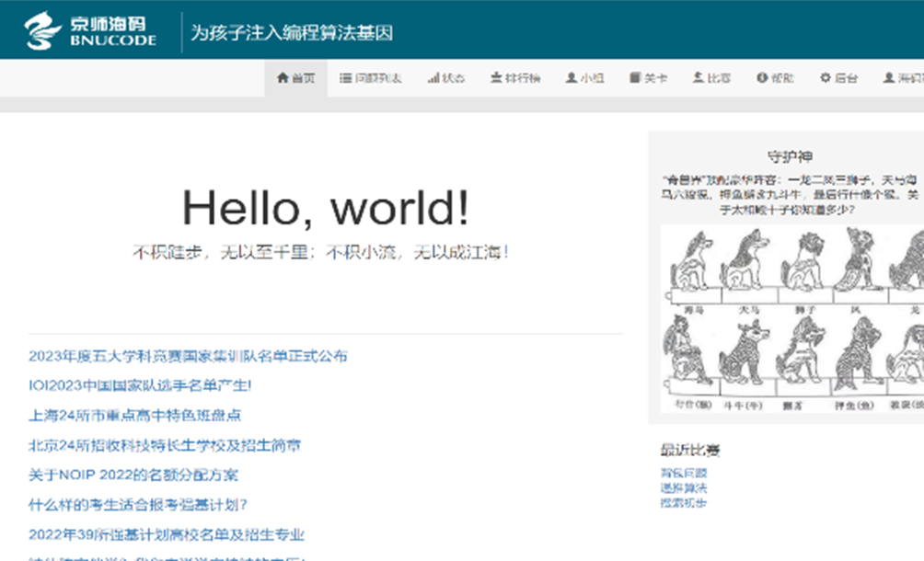This screenshot has height=561, width=924.
Task: Click the guardian description paragraph under 守护神
Action: pos(790,195)
